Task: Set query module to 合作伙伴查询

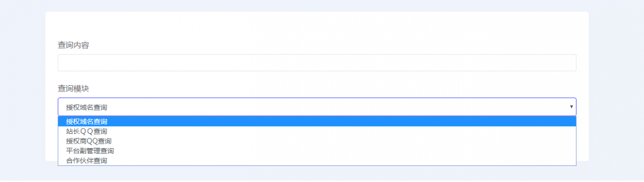Action: (x=317, y=161)
